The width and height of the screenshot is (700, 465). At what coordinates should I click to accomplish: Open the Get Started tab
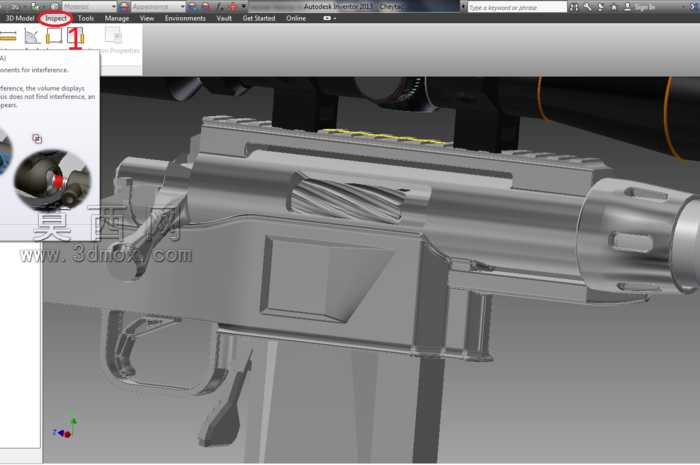[x=258, y=18]
